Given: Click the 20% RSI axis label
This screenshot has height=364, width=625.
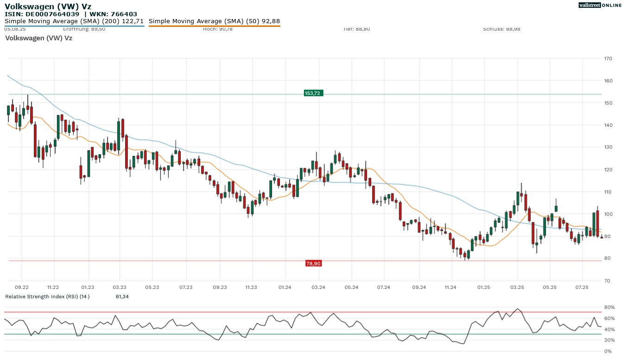Looking at the screenshot, I should (608, 340).
